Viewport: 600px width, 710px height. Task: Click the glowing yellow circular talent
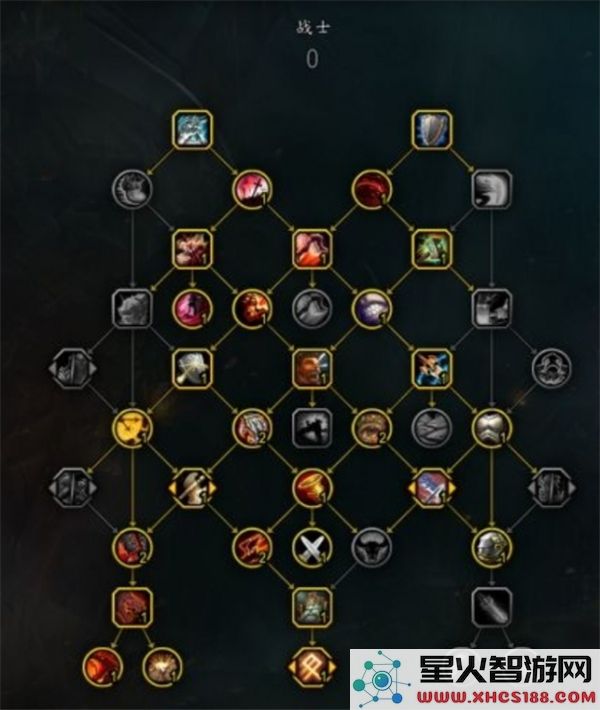(x=132, y=427)
